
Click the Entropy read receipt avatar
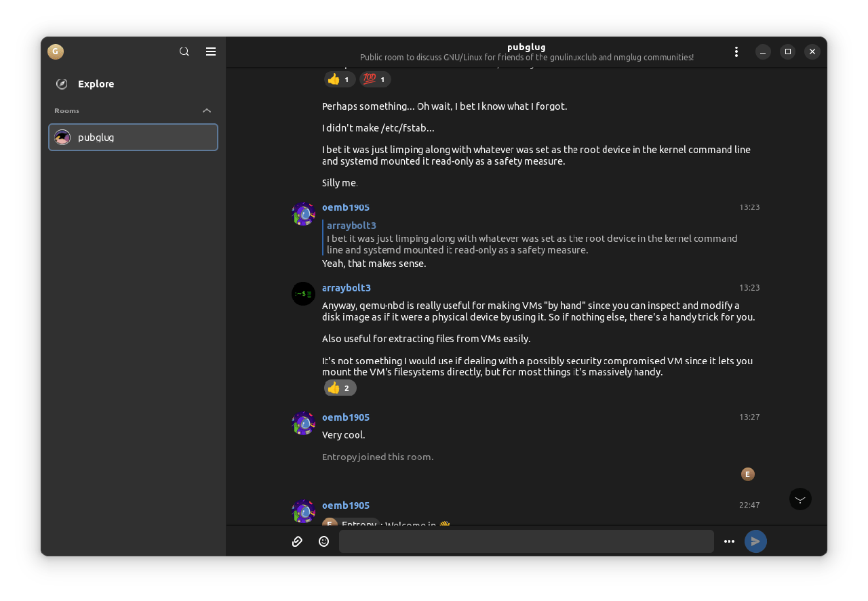(x=747, y=474)
